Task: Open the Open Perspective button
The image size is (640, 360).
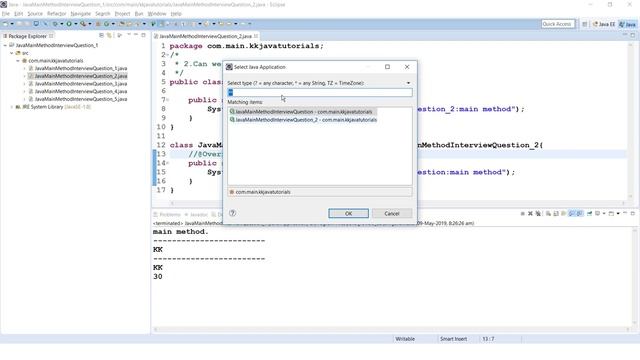Action: (x=584, y=24)
